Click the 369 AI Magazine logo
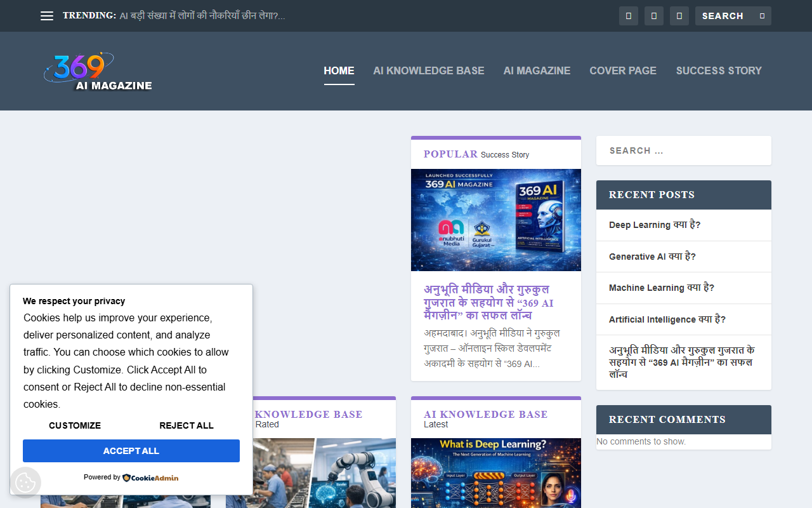Screen dimensions: 812x508 coord(98,72)
